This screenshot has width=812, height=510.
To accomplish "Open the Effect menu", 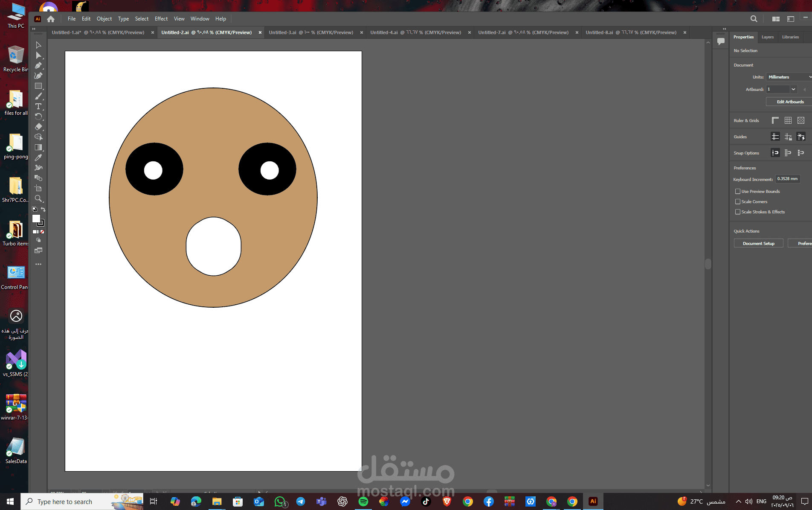I will coord(161,19).
